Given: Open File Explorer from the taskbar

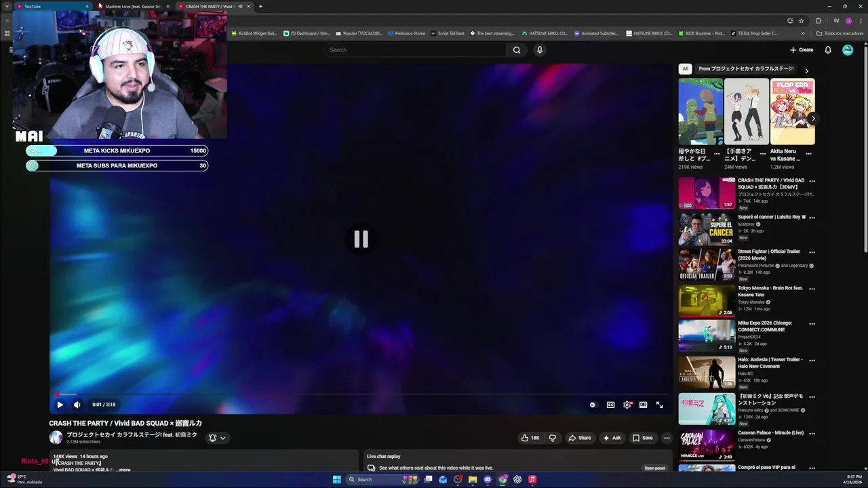Looking at the screenshot, I should (473, 479).
